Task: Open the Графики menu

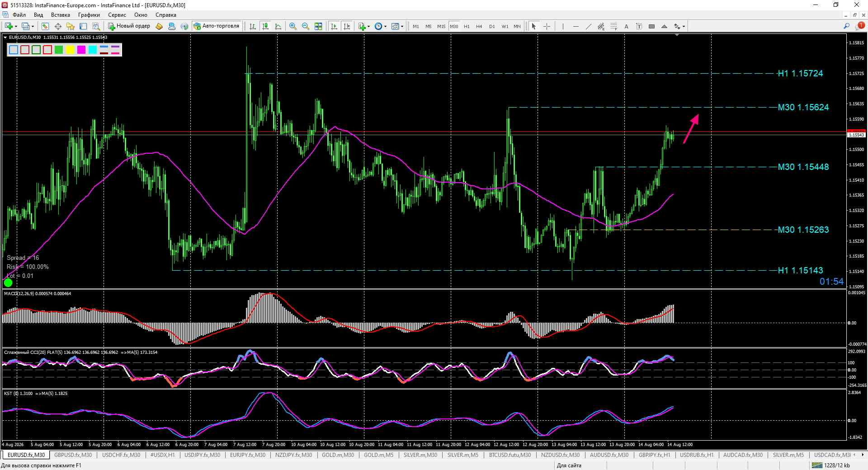Action: click(x=89, y=15)
